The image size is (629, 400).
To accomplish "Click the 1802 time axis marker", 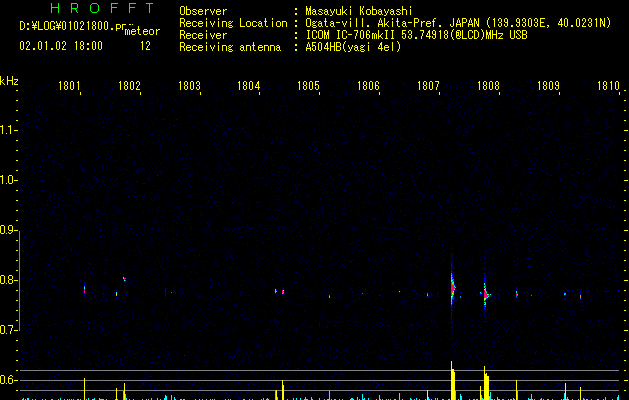I will tap(129, 85).
